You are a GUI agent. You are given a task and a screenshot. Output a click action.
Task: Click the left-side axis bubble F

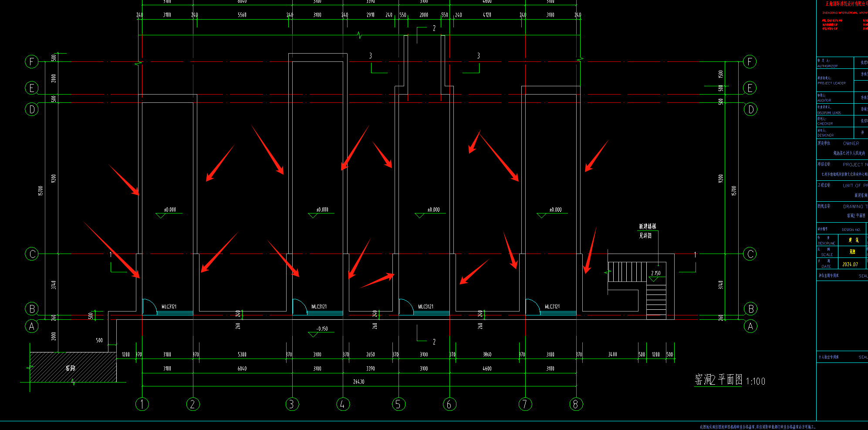point(32,61)
